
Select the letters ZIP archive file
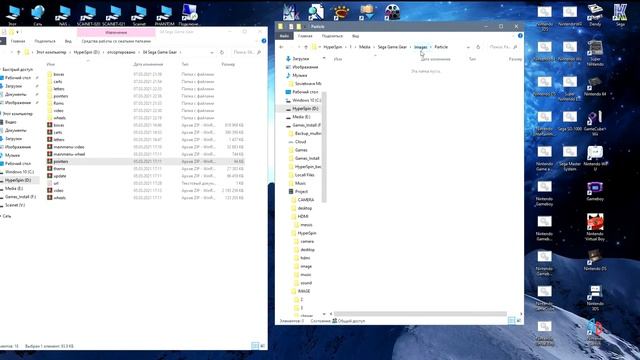coord(145,140)
